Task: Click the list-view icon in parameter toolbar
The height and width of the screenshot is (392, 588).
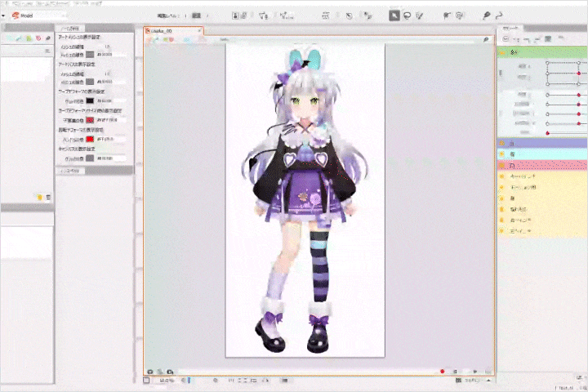Action: [548, 39]
